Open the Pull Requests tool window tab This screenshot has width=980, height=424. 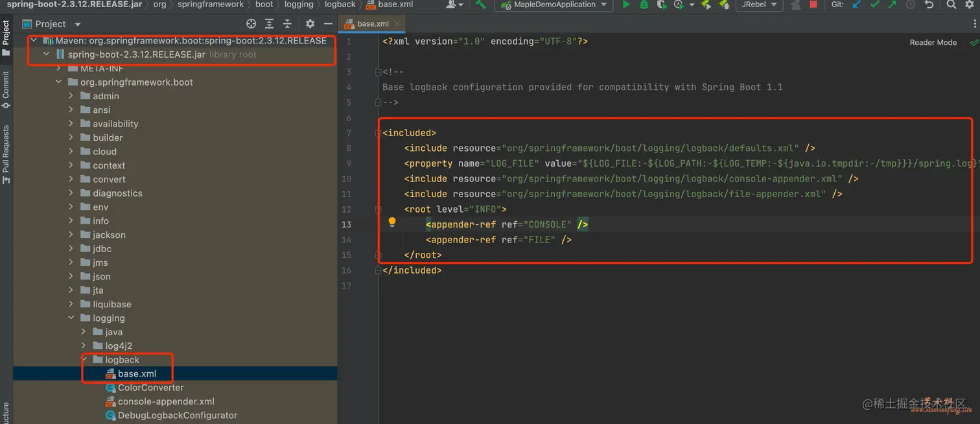[6, 154]
